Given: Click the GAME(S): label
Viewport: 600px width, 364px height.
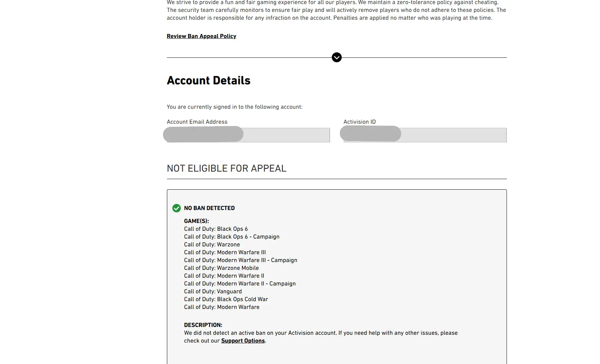Looking at the screenshot, I should tap(196, 221).
